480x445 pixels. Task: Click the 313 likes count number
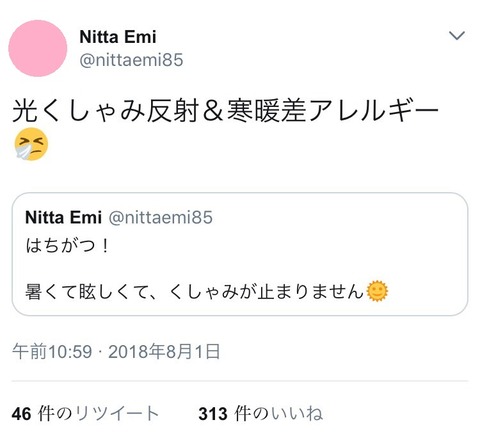pyautogui.click(x=213, y=414)
